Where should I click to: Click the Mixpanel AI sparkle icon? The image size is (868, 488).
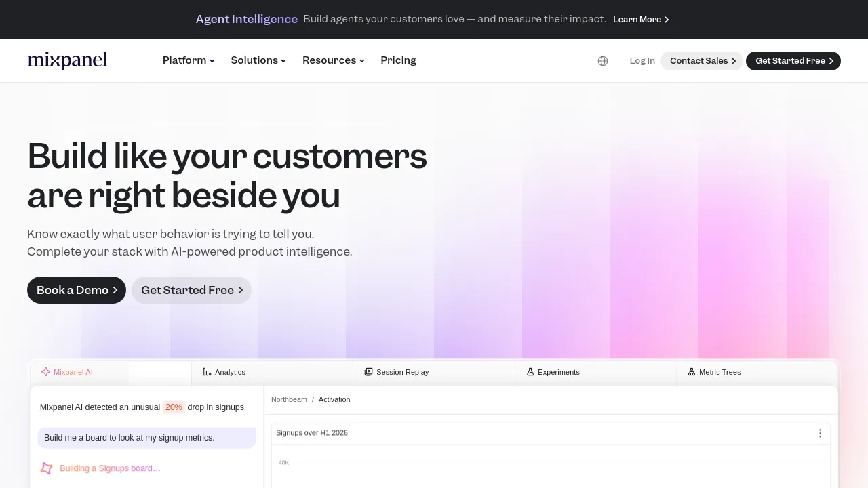coord(45,372)
